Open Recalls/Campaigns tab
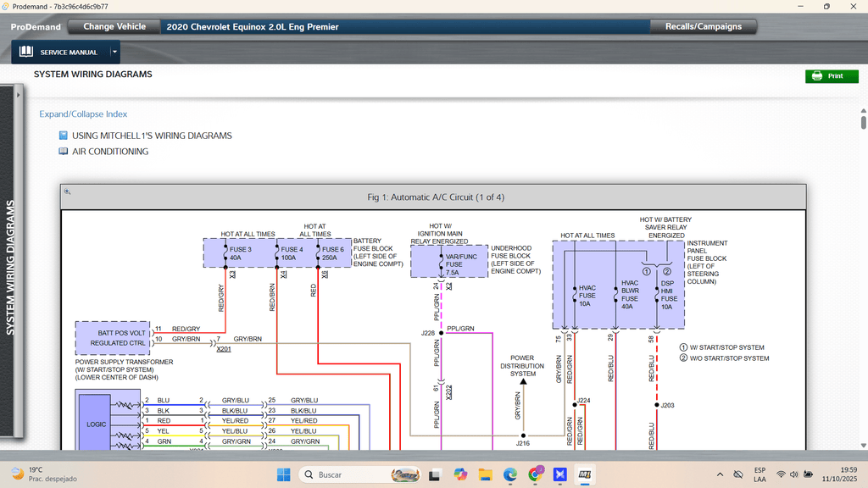The height and width of the screenshot is (488, 868). click(703, 26)
